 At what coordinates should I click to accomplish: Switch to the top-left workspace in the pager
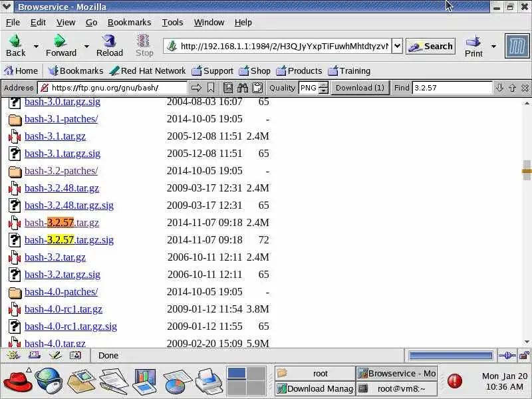click(x=237, y=373)
